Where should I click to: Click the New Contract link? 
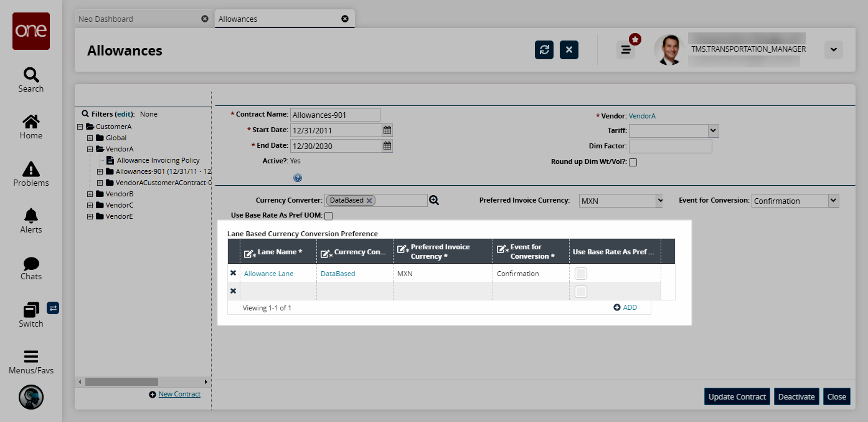pyautogui.click(x=179, y=395)
